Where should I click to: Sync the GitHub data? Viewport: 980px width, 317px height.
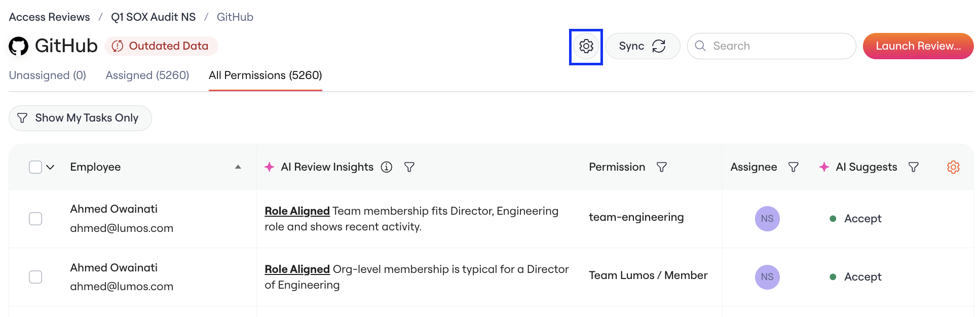point(643,46)
